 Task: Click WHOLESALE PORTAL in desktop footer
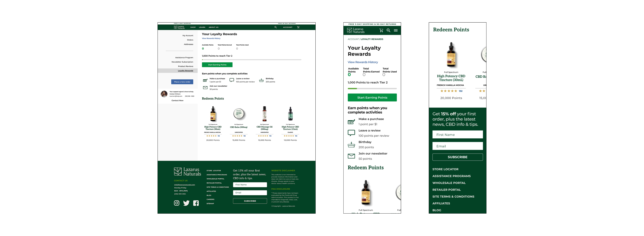(215, 179)
